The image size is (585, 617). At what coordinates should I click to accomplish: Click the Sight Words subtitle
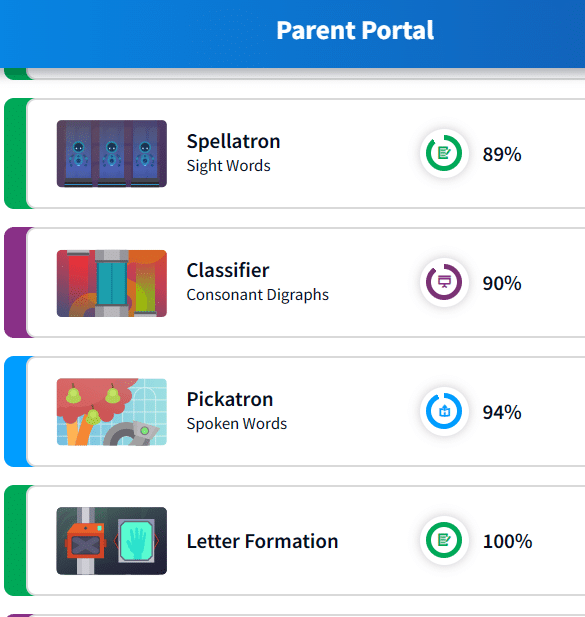tap(229, 166)
